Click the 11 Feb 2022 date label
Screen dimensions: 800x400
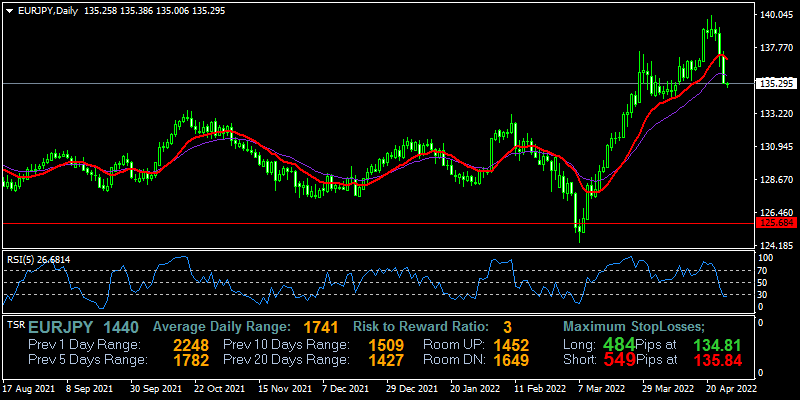pyautogui.click(x=539, y=387)
